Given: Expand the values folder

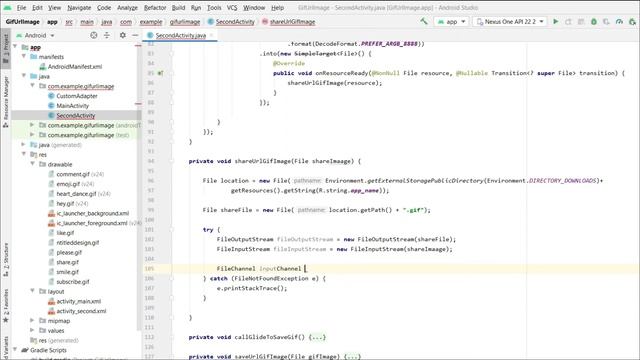Looking at the screenshot, I should tap(33, 330).
